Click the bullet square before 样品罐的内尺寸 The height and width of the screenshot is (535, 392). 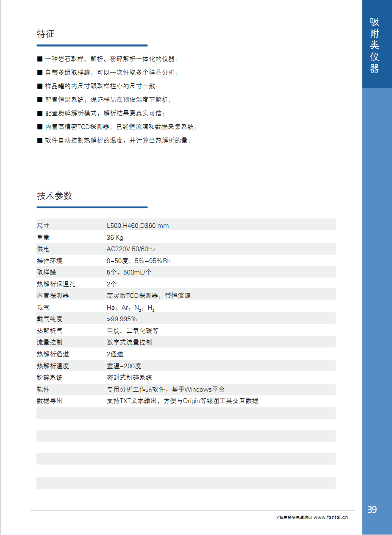click(x=39, y=86)
